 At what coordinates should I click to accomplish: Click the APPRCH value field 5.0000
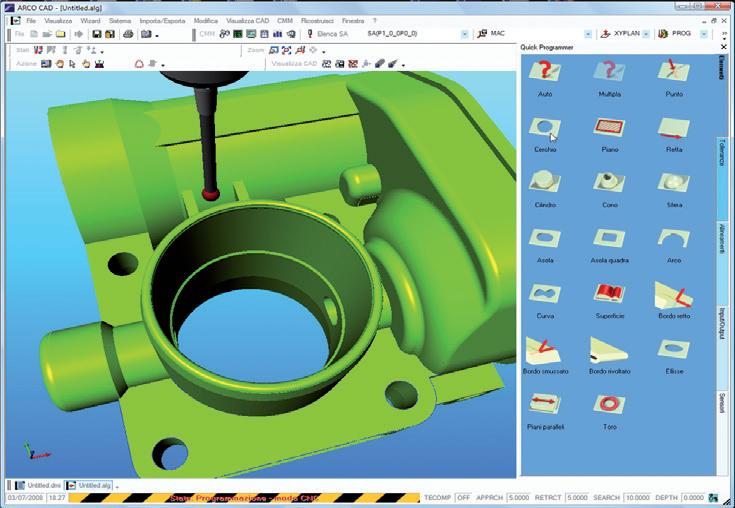point(518,497)
